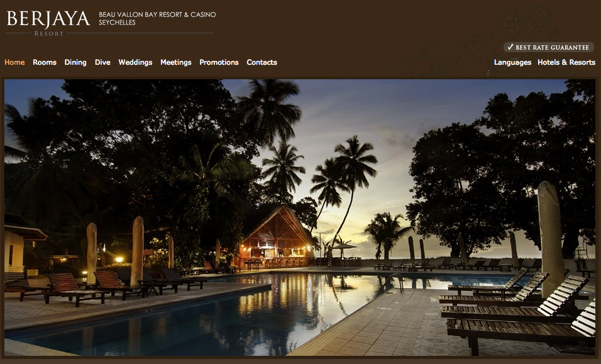
Task: Click the checkmark icon beside Best Rate Guarantee
Action: (x=510, y=47)
